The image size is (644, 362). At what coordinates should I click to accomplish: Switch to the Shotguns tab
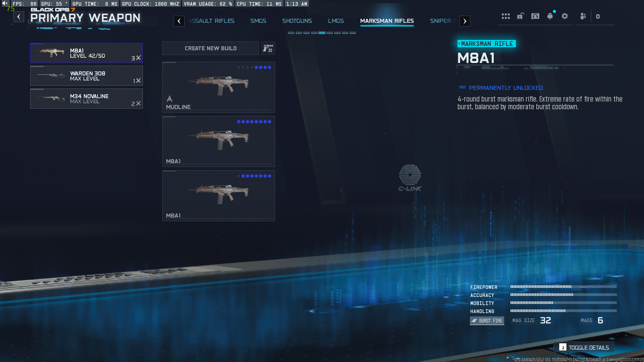tap(297, 21)
